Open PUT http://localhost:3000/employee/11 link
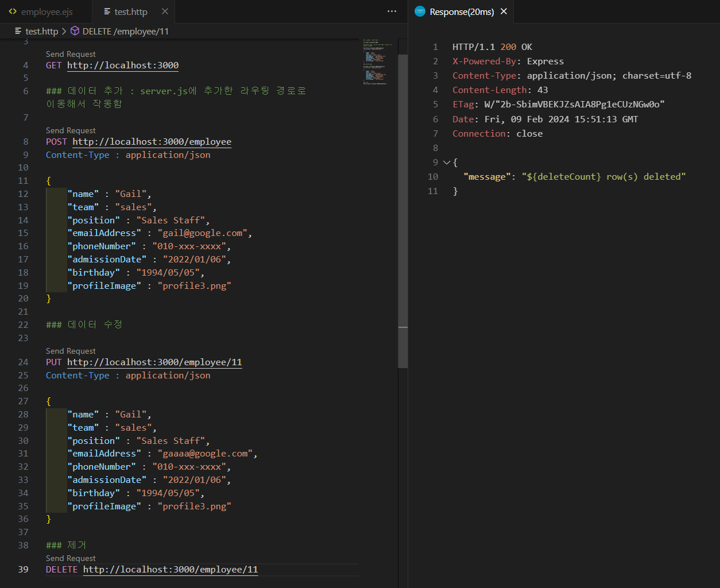The height and width of the screenshot is (588, 720). (154, 362)
